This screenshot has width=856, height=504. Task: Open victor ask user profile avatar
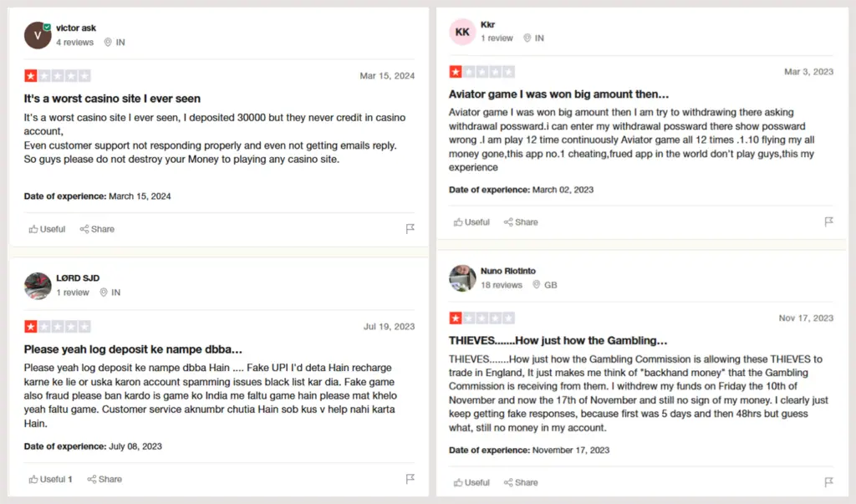point(38,35)
